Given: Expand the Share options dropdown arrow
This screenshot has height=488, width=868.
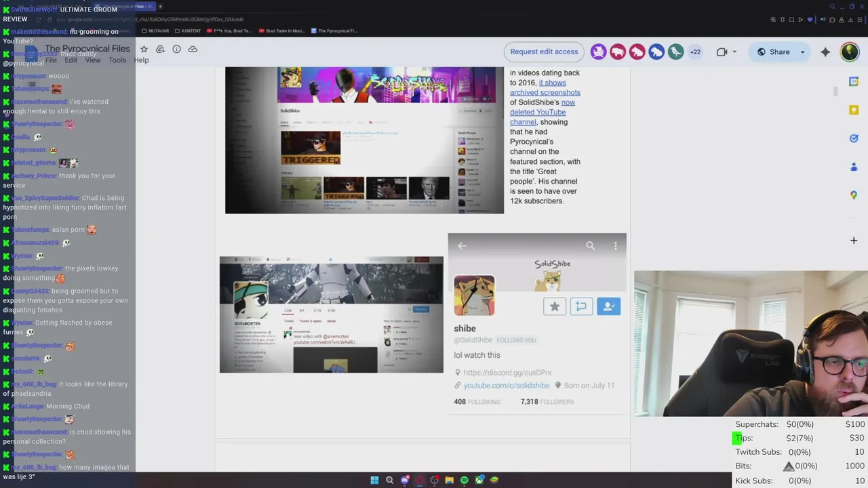Looking at the screenshot, I should coord(802,52).
